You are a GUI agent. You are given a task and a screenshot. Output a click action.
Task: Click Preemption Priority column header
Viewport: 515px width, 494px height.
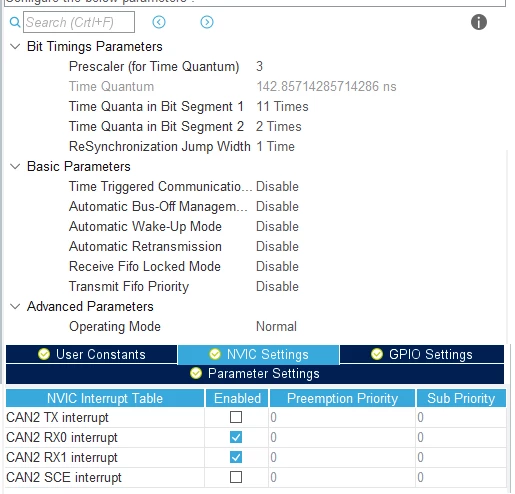pyautogui.click(x=342, y=398)
